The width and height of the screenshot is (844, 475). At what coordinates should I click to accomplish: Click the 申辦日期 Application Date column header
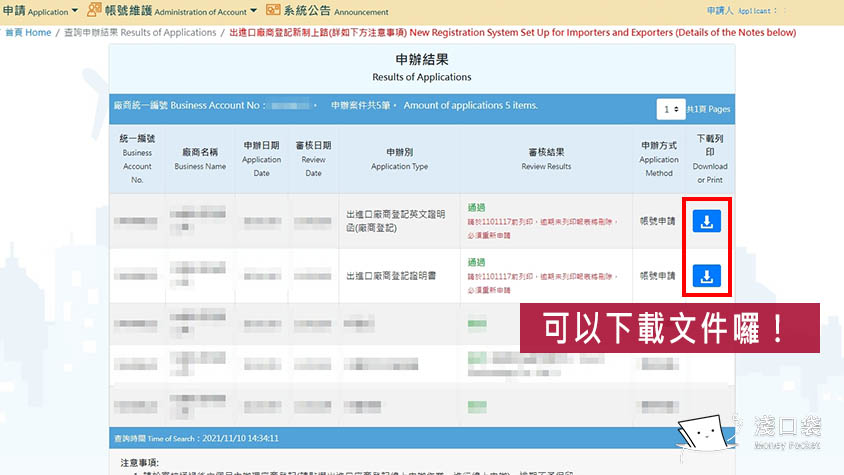(x=261, y=159)
